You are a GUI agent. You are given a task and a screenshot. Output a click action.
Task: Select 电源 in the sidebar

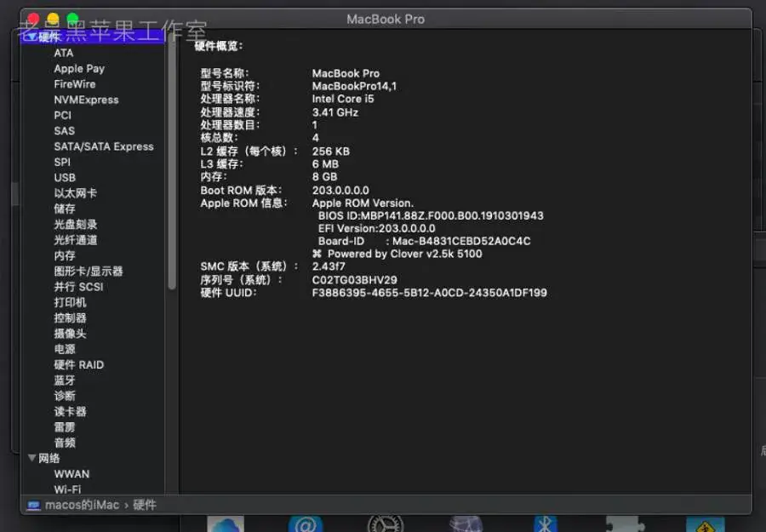[x=65, y=349]
